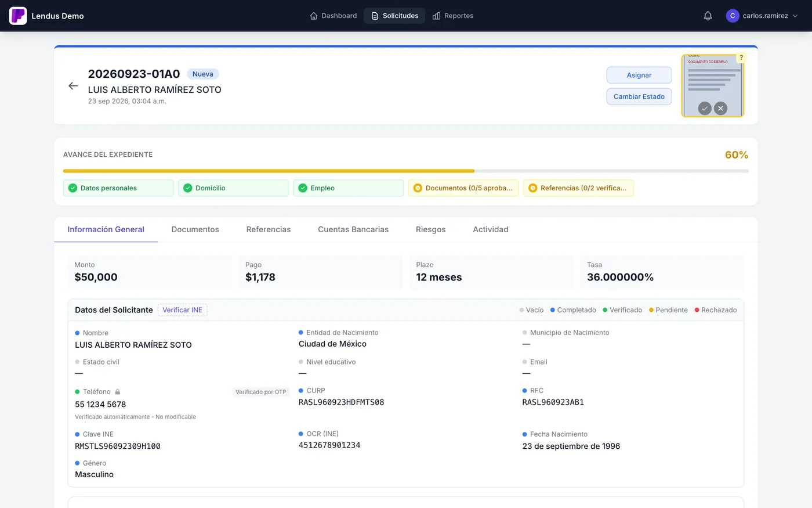Open the Cuentas Bancarias tab
This screenshot has width=812, height=508.
tap(353, 229)
